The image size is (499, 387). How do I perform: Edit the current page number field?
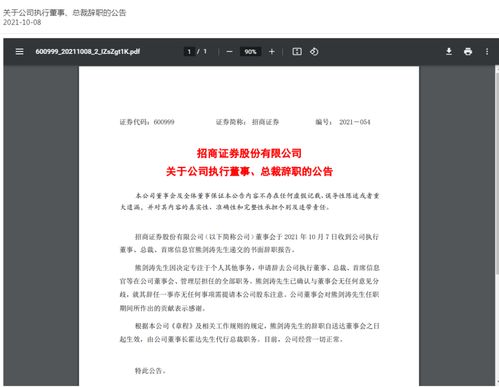[x=189, y=52]
